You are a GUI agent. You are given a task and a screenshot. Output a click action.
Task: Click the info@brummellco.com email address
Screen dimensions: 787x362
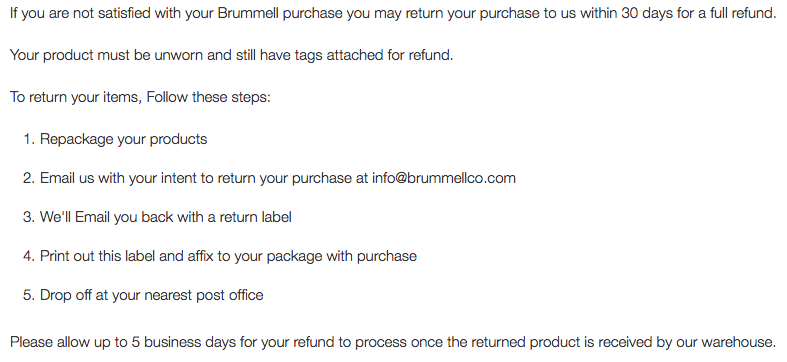[x=444, y=178]
